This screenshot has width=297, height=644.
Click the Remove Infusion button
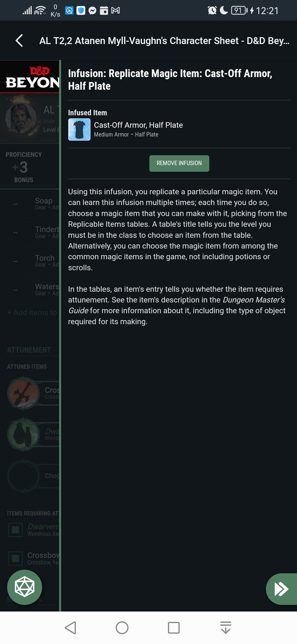(x=179, y=163)
